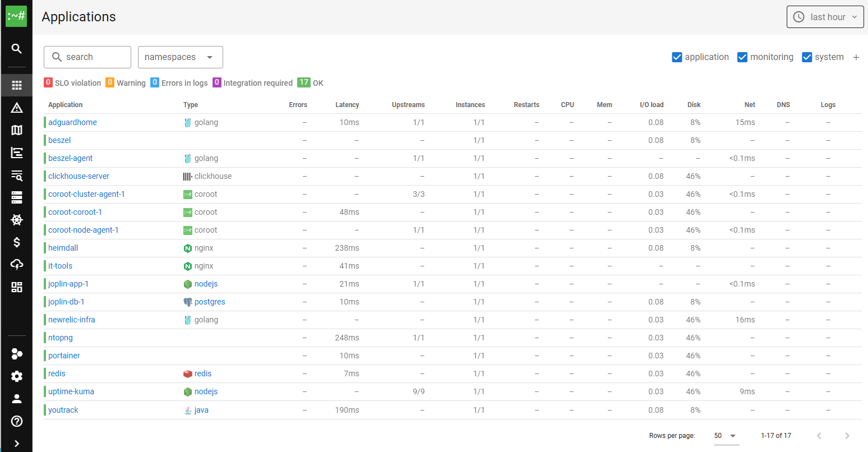
Task: Open Costs via the dollar sign icon
Action: tap(16, 242)
